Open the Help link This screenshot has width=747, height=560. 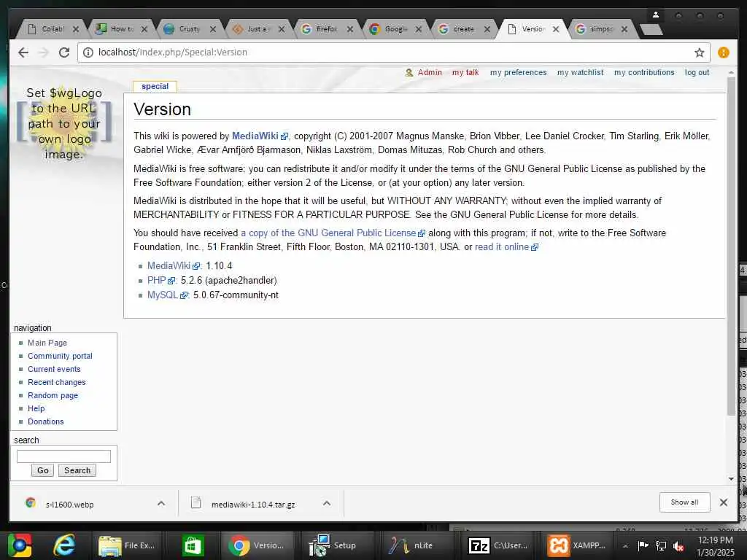pos(36,408)
